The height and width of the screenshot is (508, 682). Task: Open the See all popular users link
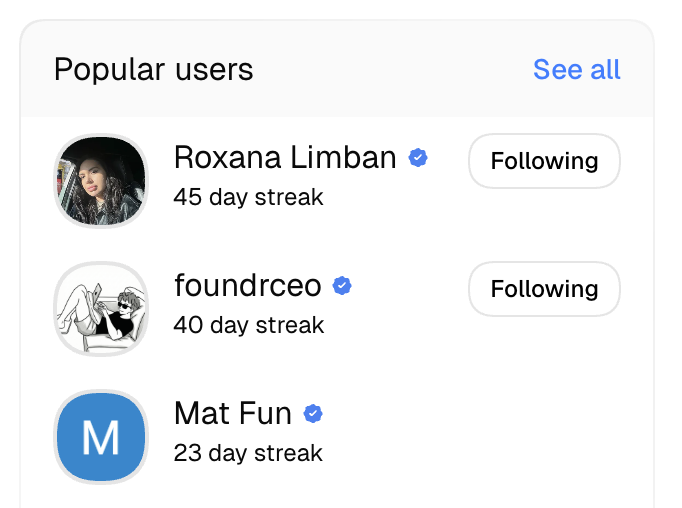point(576,69)
